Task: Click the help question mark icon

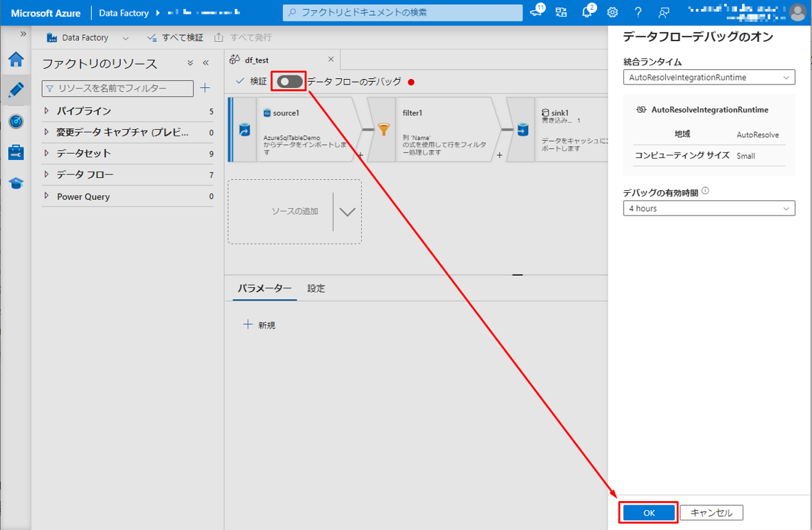Action: pyautogui.click(x=638, y=12)
